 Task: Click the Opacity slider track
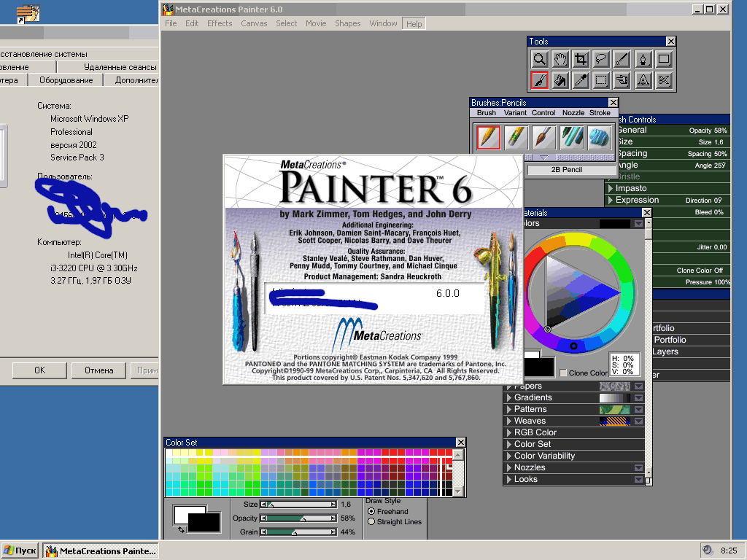click(298, 518)
